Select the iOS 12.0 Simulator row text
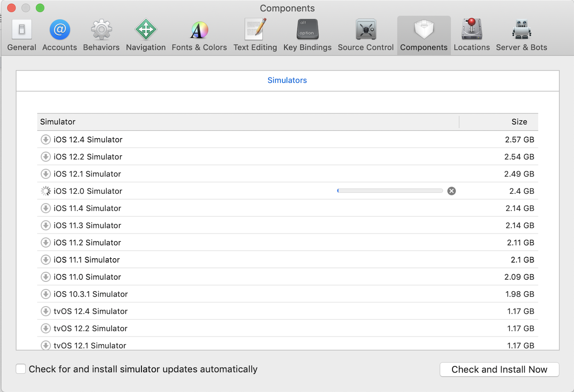Image resolution: width=574 pixels, height=392 pixels. pyautogui.click(x=88, y=191)
